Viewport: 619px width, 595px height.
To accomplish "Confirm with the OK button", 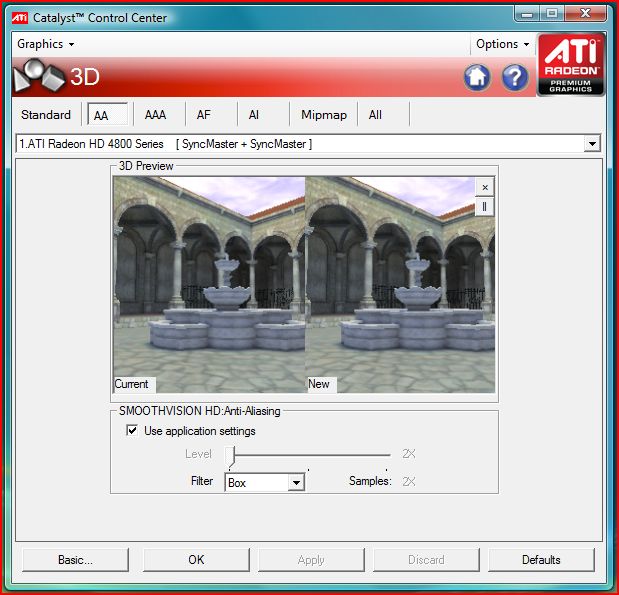I will tap(196, 559).
